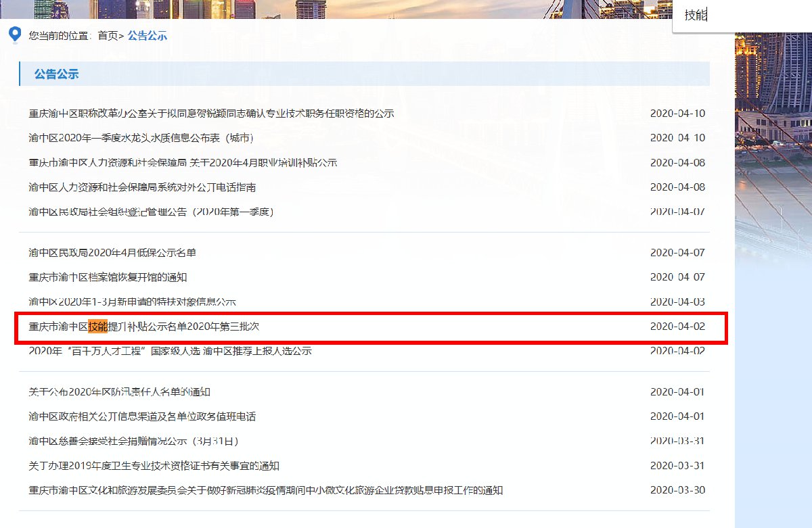This screenshot has width=812, height=528.
Task: Open 渝中区政府相关公开信息渠道及各单位政务值班电话
Action: (x=142, y=416)
